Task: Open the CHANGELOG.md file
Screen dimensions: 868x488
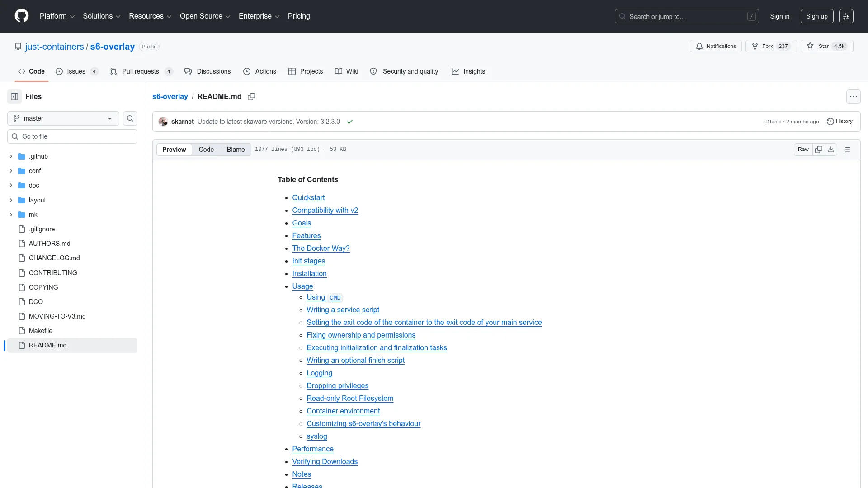Action: (54, 258)
